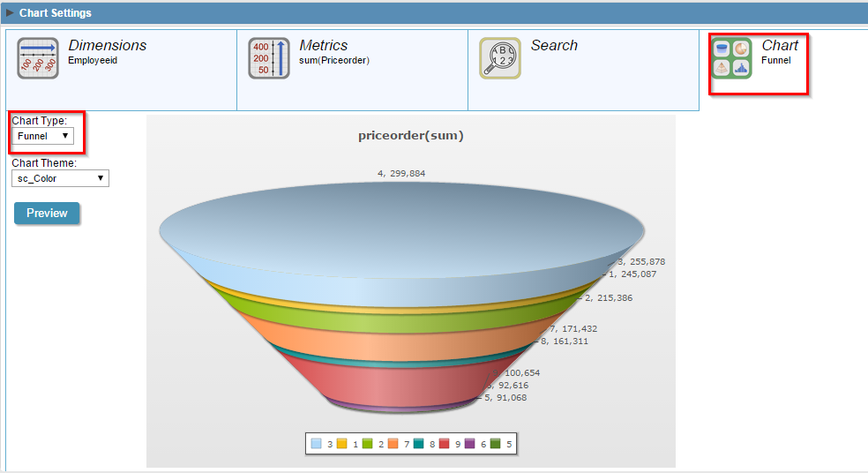
Task: Collapse the Chart Settings panel arrow
Action: pyautogui.click(x=11, y=13)
